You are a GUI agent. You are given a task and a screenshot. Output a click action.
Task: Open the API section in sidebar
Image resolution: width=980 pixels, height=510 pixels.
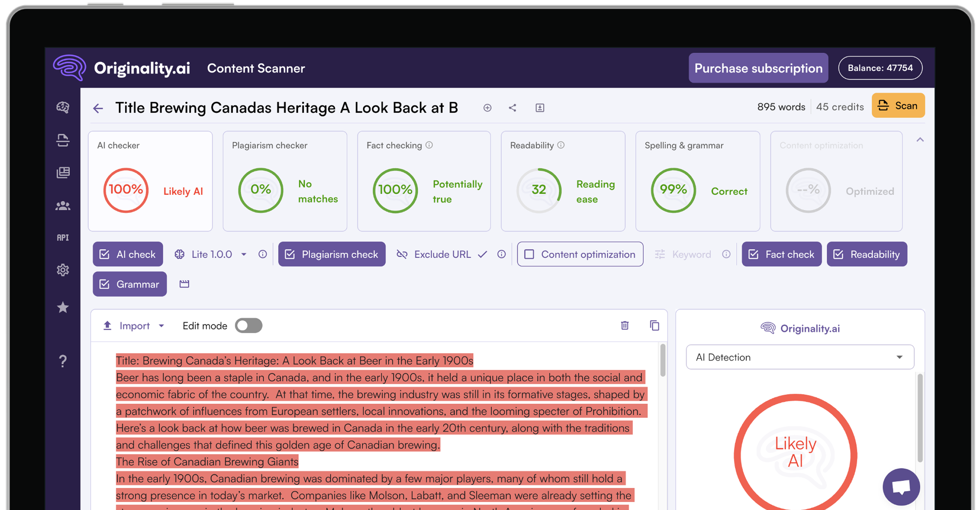63,237
